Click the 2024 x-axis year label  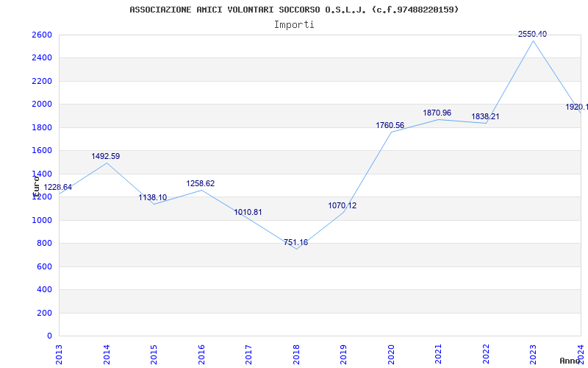click(581, 354)
